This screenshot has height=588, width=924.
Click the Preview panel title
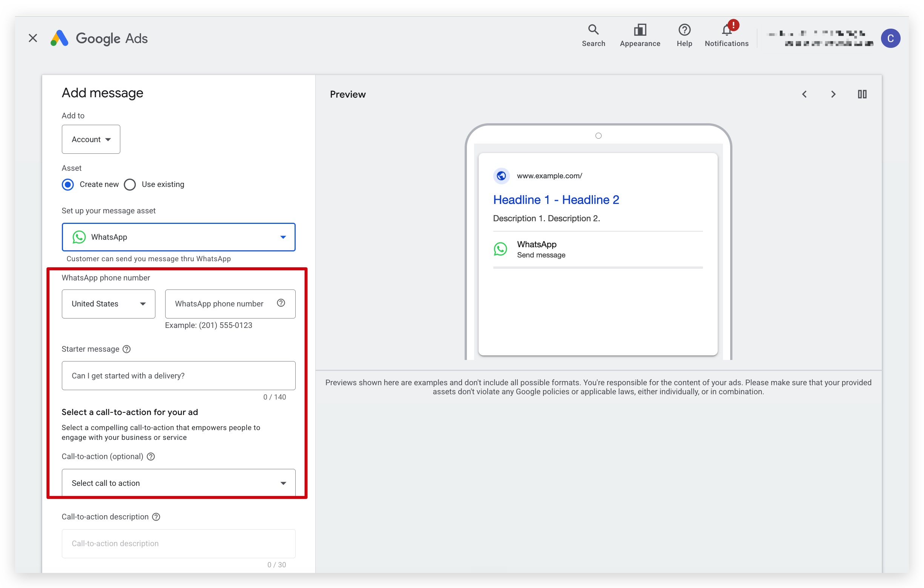coord(348,94)
